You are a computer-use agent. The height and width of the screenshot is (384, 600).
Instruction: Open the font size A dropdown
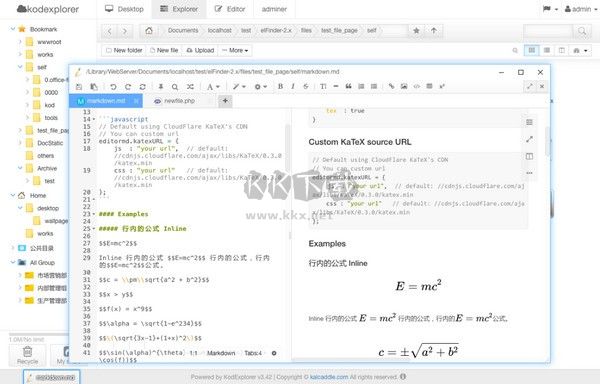(x=213, y=87)
